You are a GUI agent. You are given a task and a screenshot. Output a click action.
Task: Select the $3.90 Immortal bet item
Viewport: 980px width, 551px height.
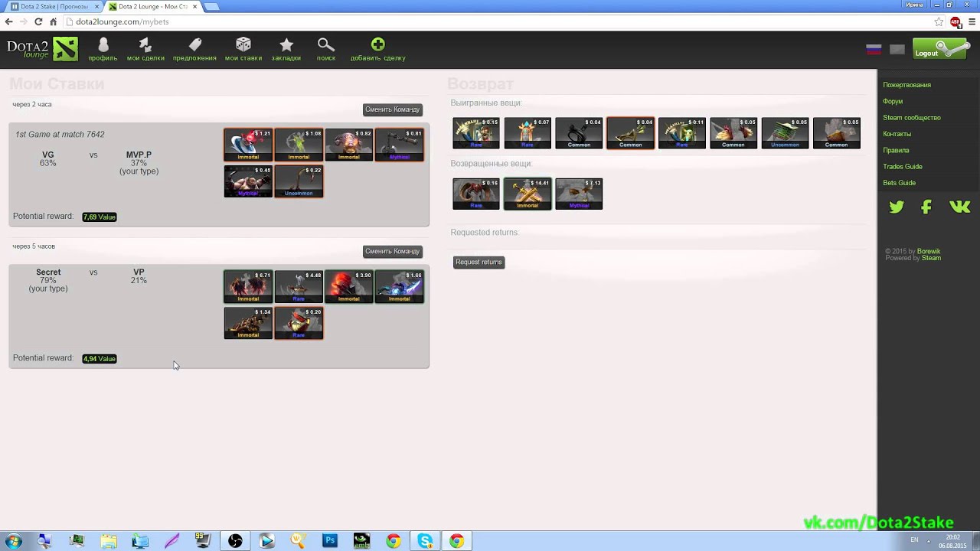click(x=348, y=287)
